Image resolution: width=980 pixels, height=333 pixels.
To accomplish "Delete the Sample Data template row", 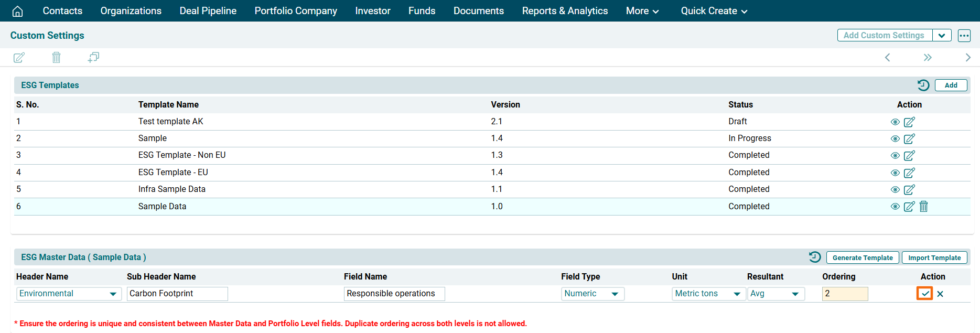I will (923, 207).
